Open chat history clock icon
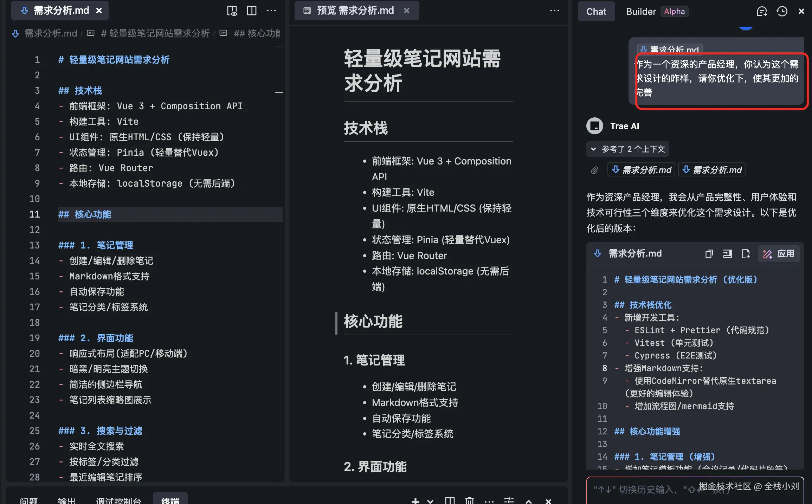The height and width of the screenshot is (504, 812). (782, 11)
